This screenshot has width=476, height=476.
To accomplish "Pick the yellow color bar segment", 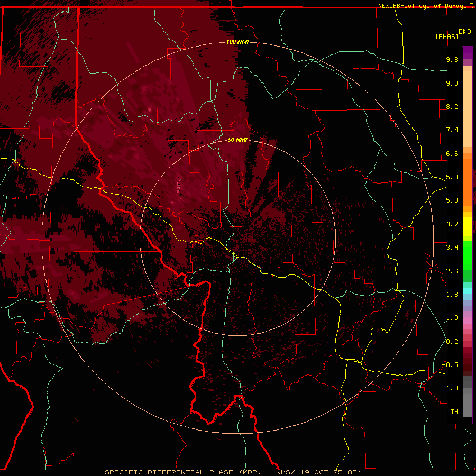I will tap(467, 226).
